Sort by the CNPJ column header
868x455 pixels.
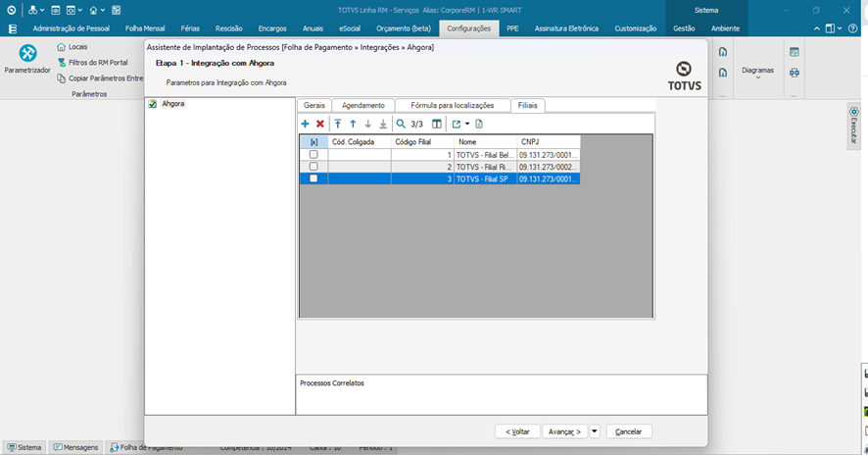(x=549, y=142)
